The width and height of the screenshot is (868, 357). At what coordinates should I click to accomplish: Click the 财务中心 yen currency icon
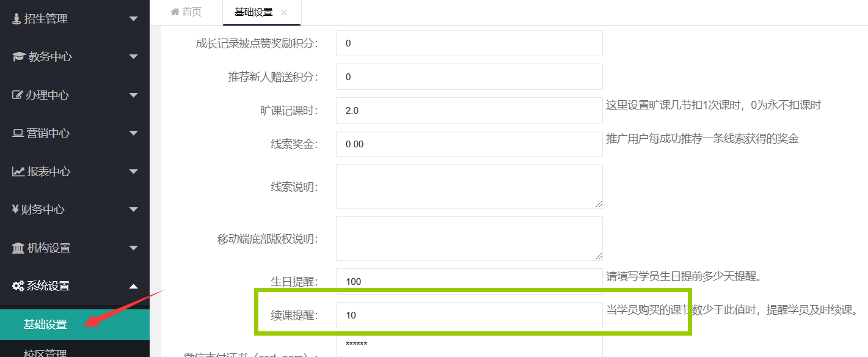[x=16, y=210]
